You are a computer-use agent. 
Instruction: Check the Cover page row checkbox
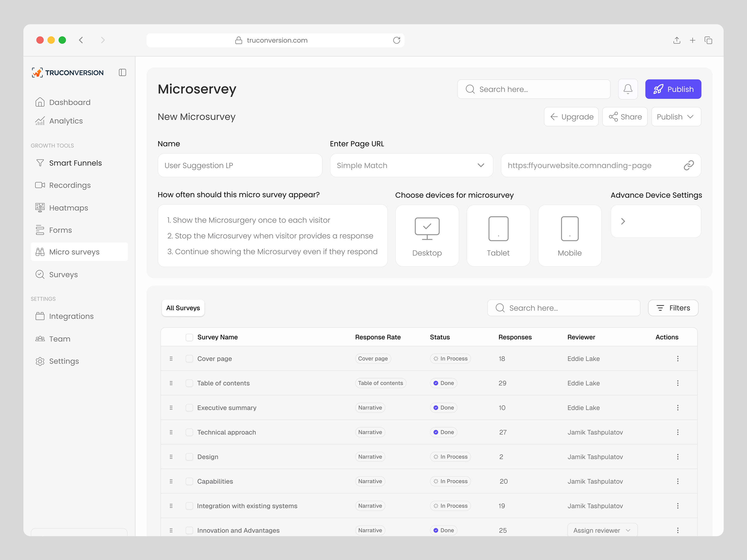[190, 358]
